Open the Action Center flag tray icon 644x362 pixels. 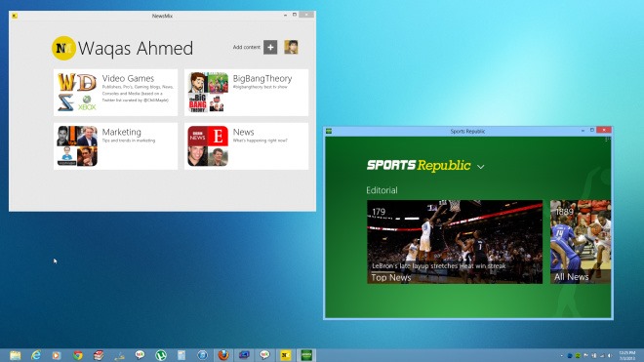pos(585,356)
